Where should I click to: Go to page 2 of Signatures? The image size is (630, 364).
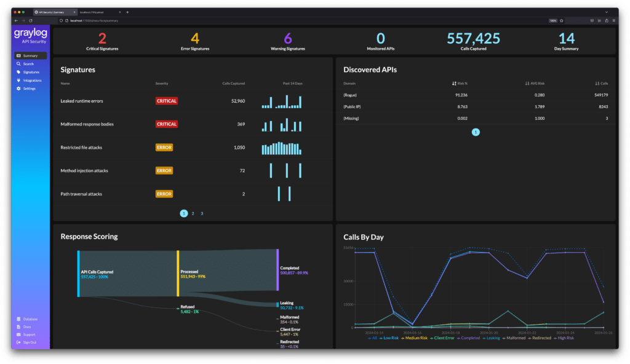pos(193,213)
